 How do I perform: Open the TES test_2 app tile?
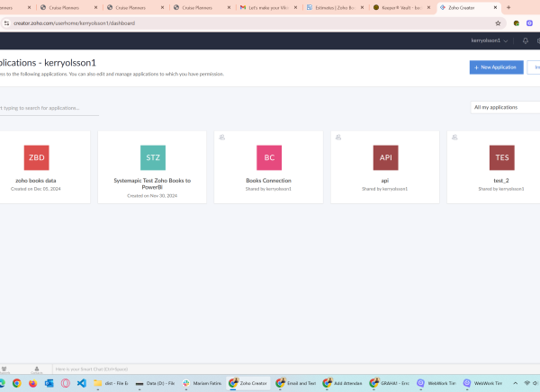coord(501,158)
